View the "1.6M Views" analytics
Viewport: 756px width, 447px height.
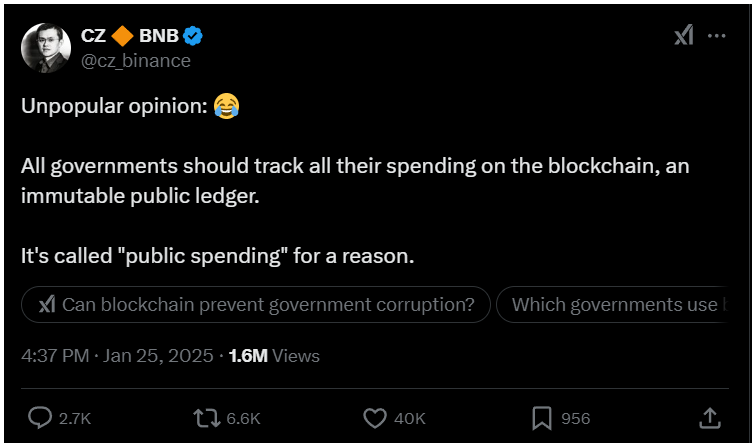274,355
